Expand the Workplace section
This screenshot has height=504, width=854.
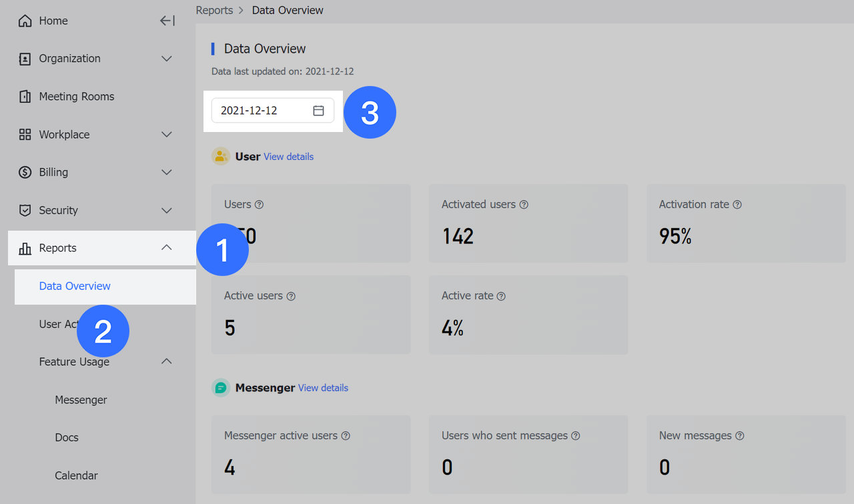(166, 134)
